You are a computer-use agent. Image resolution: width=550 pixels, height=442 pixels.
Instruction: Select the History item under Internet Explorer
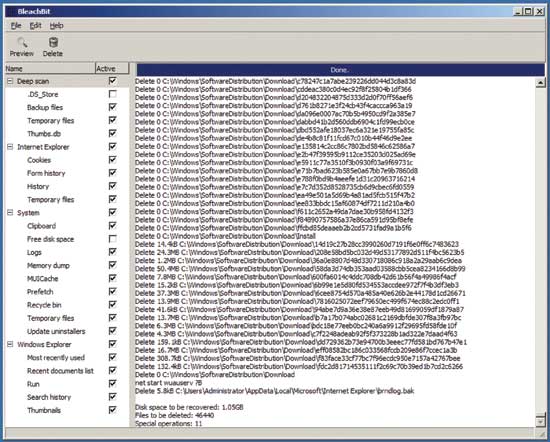[x=38, y=186]
